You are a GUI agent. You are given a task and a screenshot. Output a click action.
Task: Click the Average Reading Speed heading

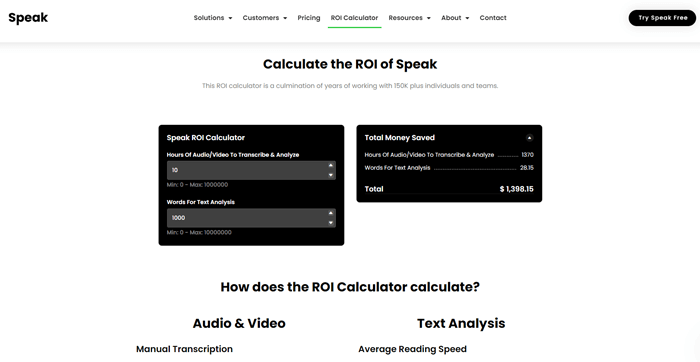pos(412,349)
